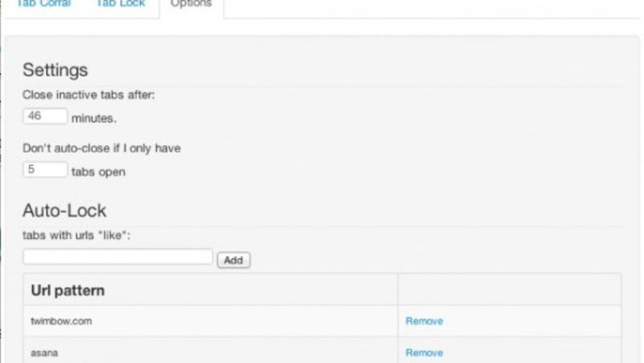Open the Tab Lock tab
Viewport: 644px width, 363px height.
point(120,4)
